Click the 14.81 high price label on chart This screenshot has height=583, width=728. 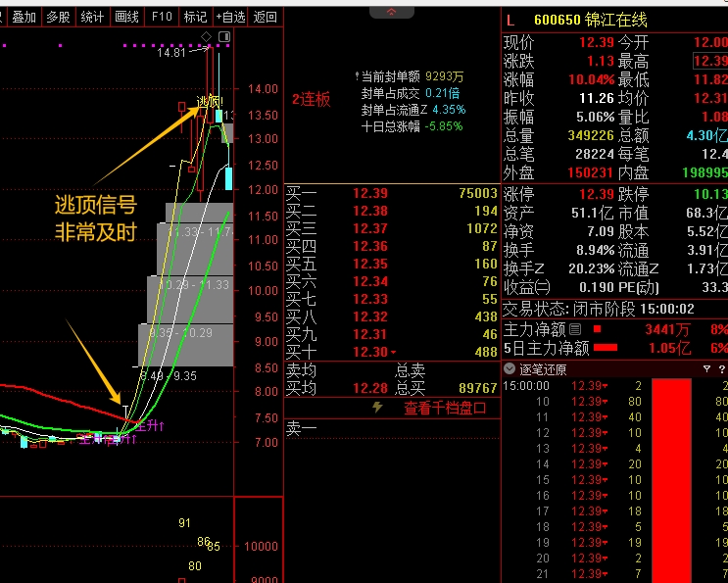click(171, 53)
